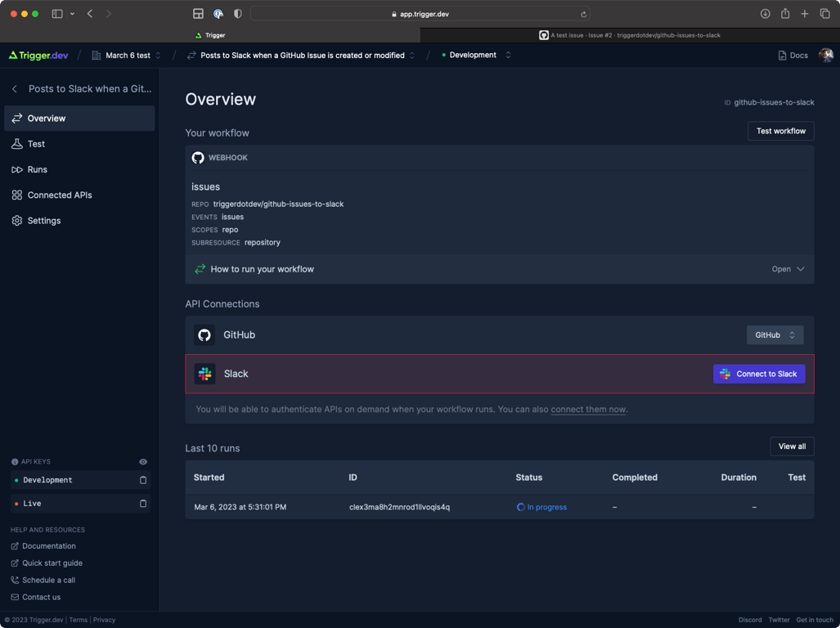The image size is (840, 628).
Task: Click the Safari privacy shield icon
Action: [x=238, y=14]
